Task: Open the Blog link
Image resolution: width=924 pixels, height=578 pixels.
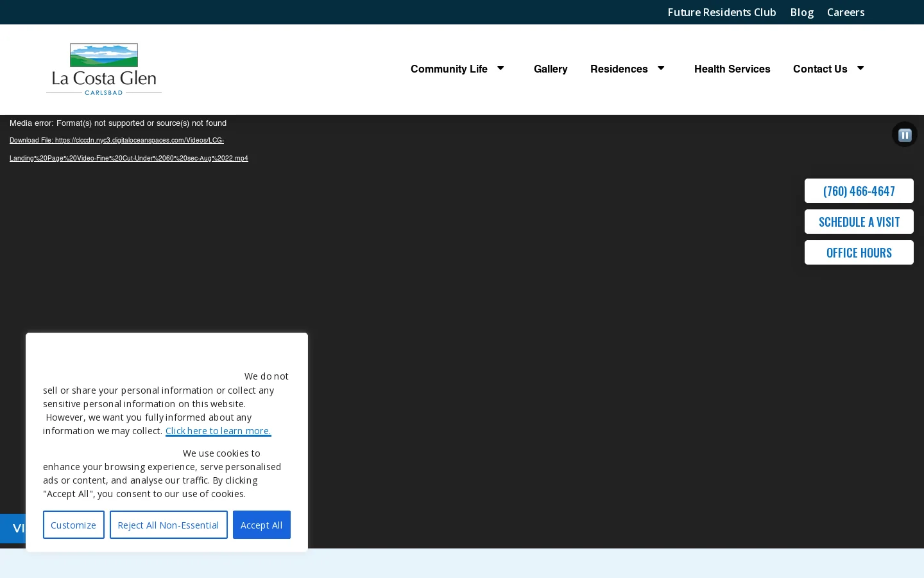Action: coord(802,12)
